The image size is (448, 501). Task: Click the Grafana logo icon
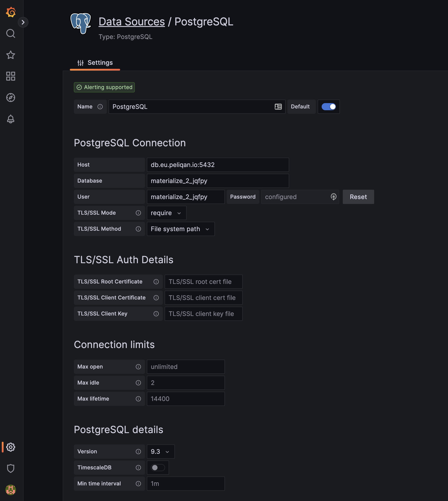(x=11, y=12)
